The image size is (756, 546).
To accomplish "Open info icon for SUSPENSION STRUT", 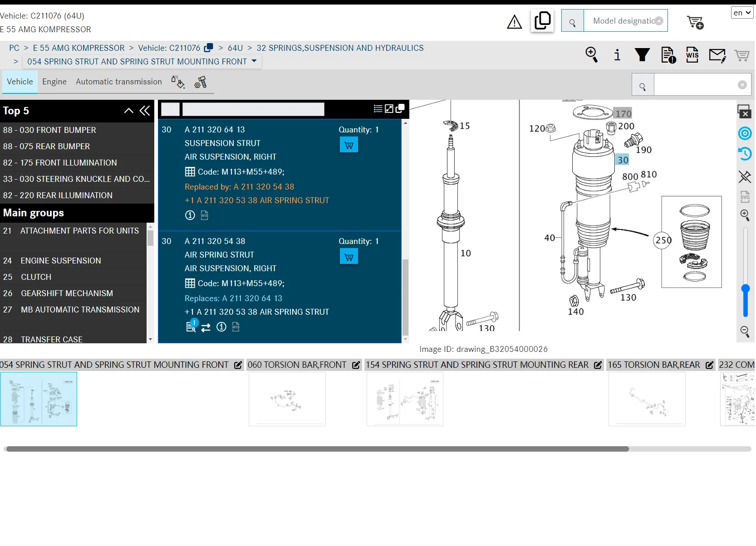I will coord(190,215).
